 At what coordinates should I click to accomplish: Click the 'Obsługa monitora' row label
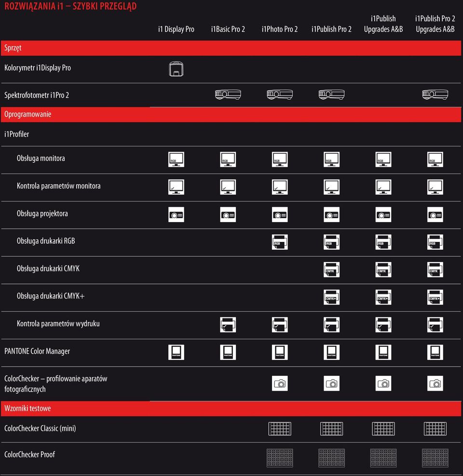tap(41, 158)
